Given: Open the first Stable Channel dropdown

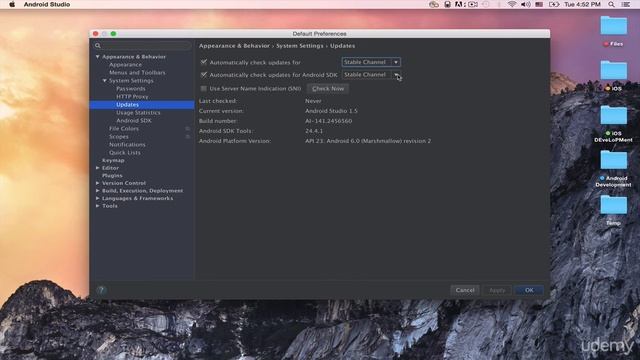Looking at the screenshot, I should pyautogui.click(x=371, y=62).
